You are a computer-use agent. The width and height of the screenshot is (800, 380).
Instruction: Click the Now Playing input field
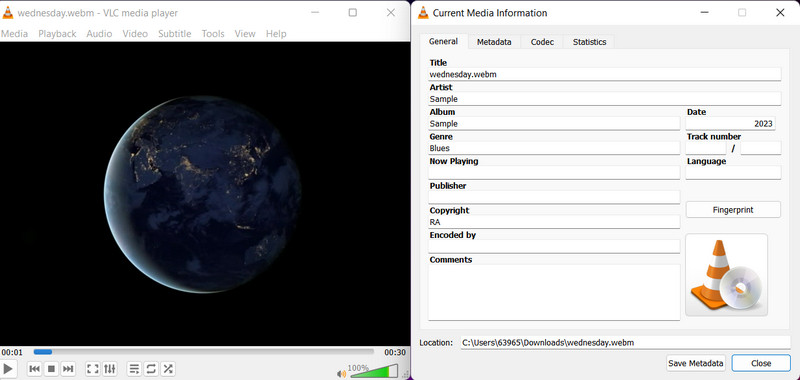point(554,172)
